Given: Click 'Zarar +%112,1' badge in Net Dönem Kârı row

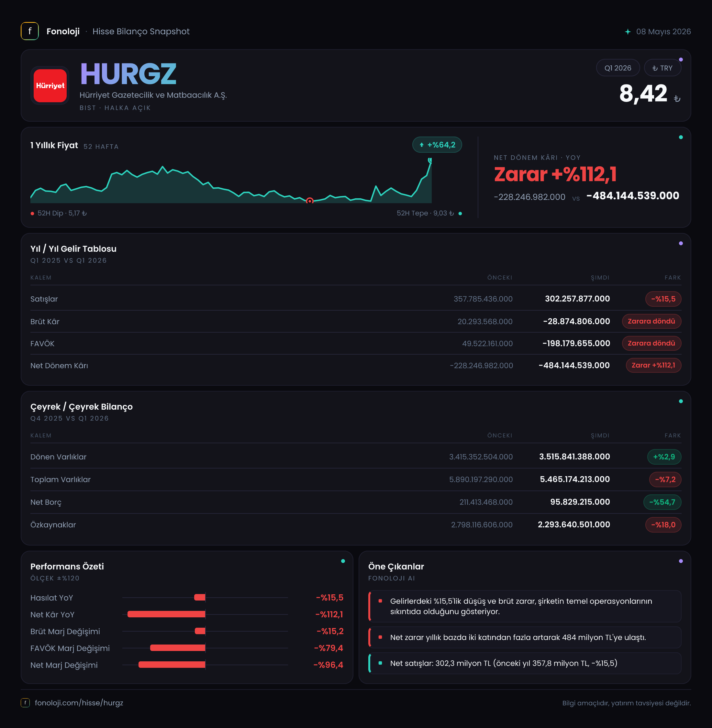Looking at the screenshot, I should 653,365.
